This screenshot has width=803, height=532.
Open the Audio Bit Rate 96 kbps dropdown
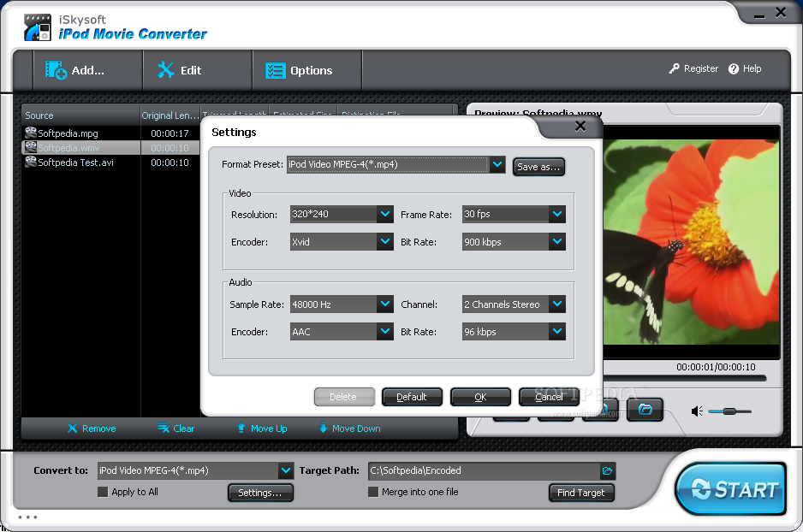click(557, 332)
